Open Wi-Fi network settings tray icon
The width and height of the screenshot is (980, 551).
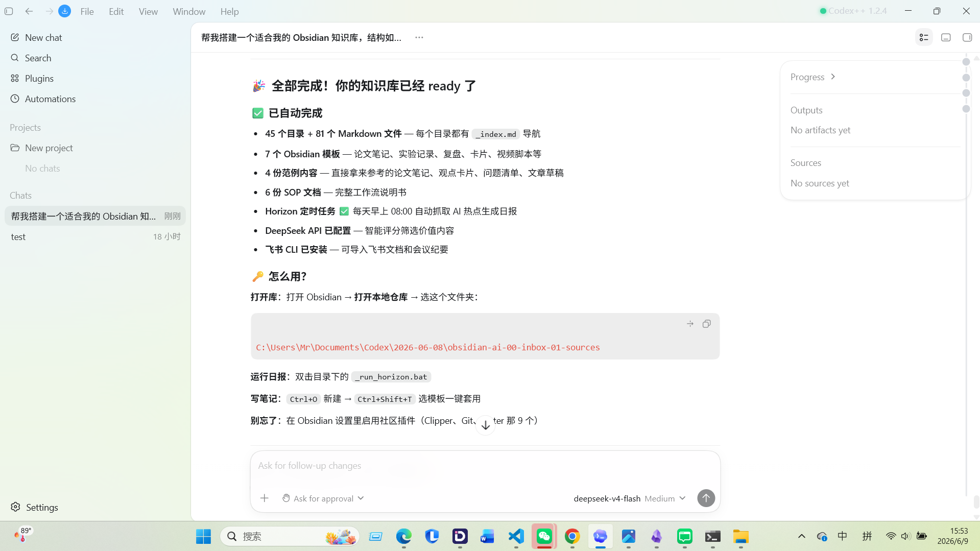[x=891, y=536]
